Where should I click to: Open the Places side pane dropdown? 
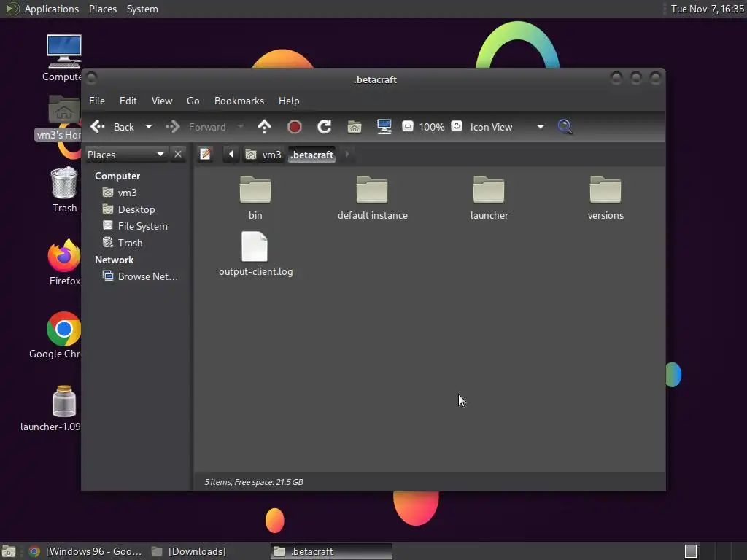tap(126, 155)
